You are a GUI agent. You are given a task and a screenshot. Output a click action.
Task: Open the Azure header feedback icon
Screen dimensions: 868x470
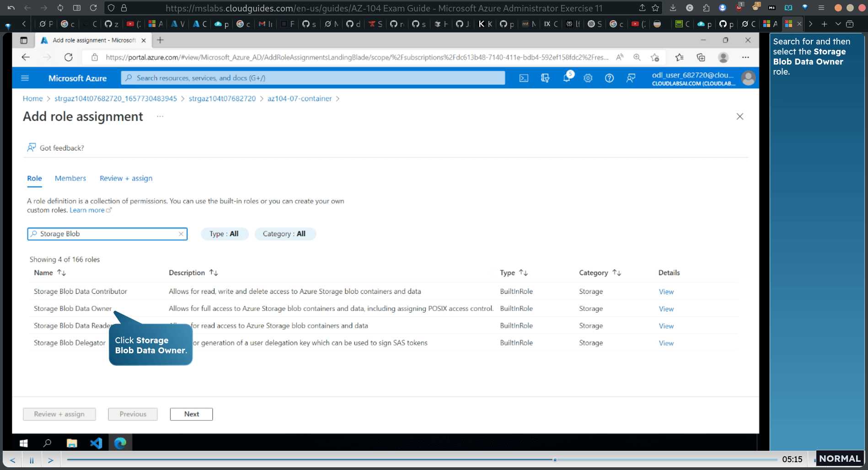(631, 78)
